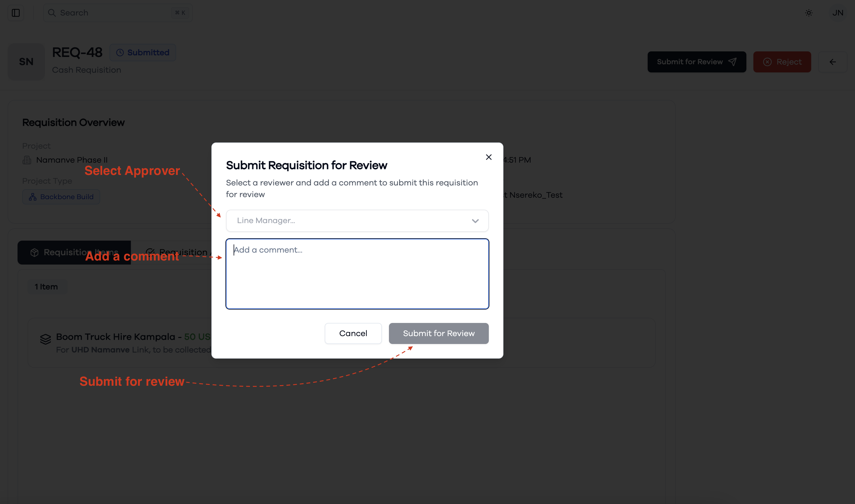Click 'Boom Truck Hire Kampala' item title
This screenshot has width=855, height=504.
tap(115, 337)
